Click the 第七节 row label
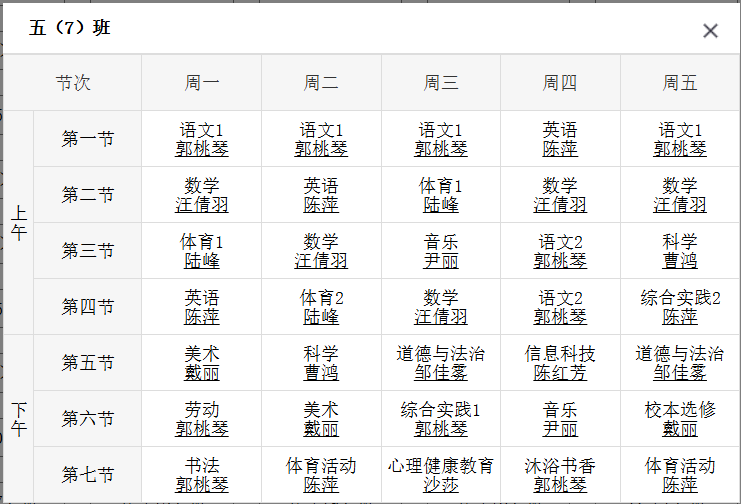Screen dimensions: 741x504 coord(88,475)
